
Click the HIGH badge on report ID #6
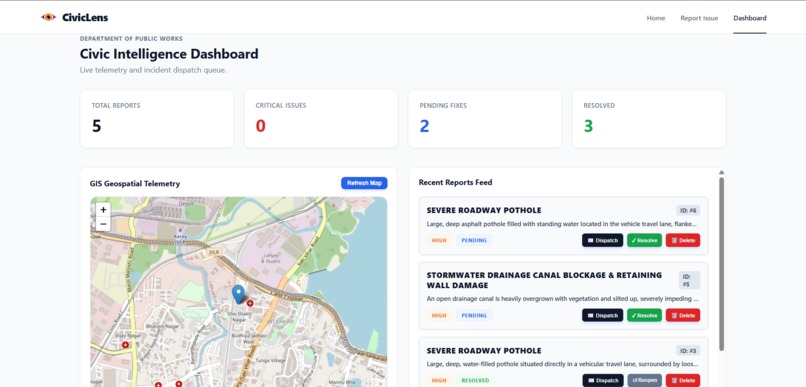click(x=439, y=240)
